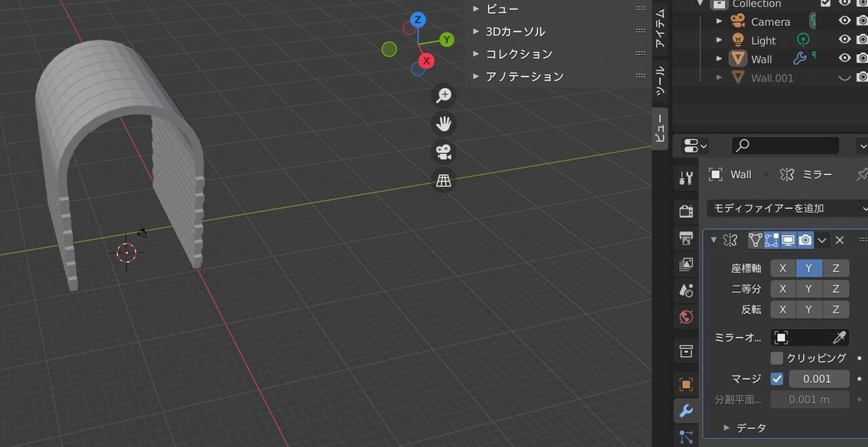This screenshot has height=447, width=868.
Task: Open the World properties tab (red globe)
Action: pos(686,317)
